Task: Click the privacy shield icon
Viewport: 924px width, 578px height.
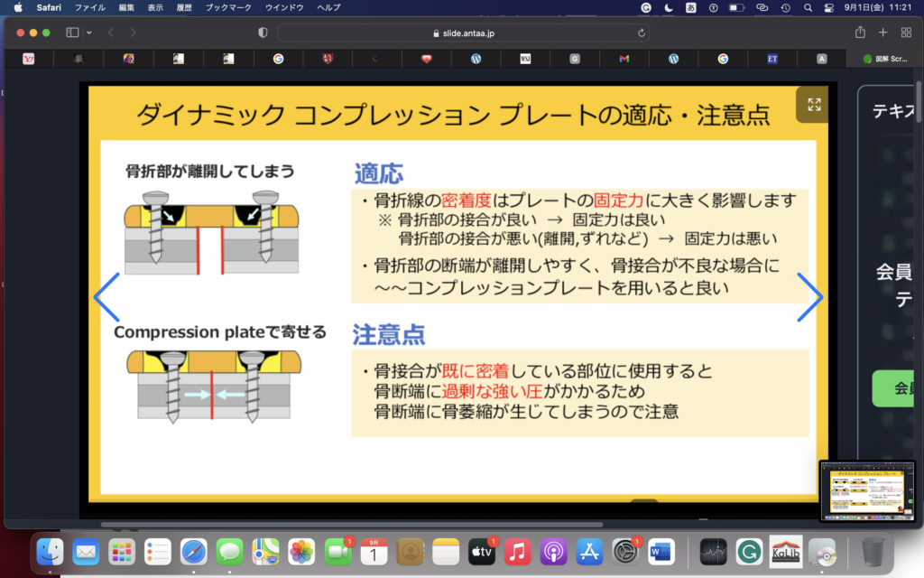Action: [263, 33]
